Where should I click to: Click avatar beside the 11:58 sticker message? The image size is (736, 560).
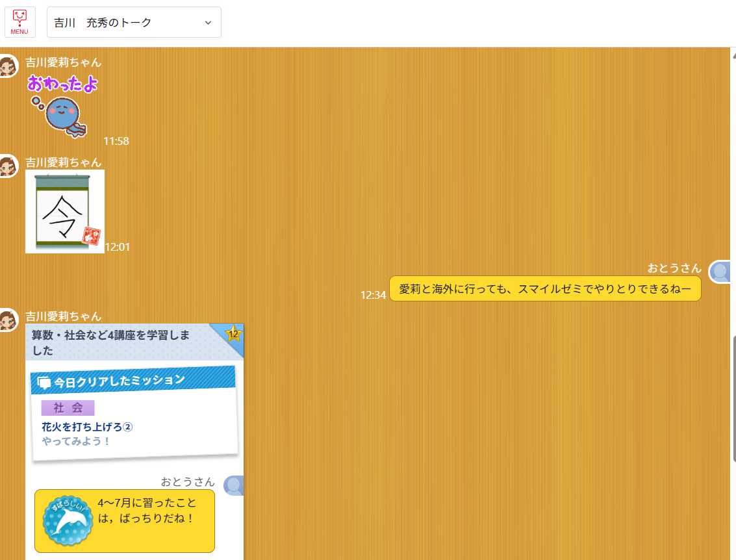(x=8, y=66)
